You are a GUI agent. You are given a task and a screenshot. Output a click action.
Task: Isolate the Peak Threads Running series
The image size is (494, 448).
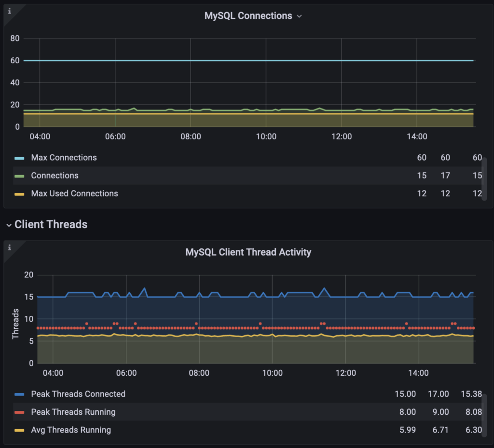pyautogui.click(x=73, y=412)
